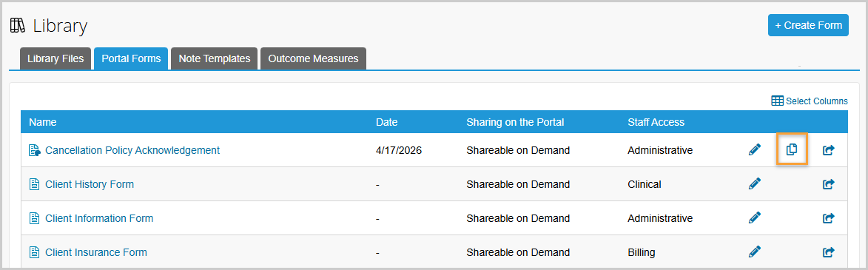Click the document icon beside Cancellation Policy Acknowledgement
The image size is (868, 270).
click(34, 150)
